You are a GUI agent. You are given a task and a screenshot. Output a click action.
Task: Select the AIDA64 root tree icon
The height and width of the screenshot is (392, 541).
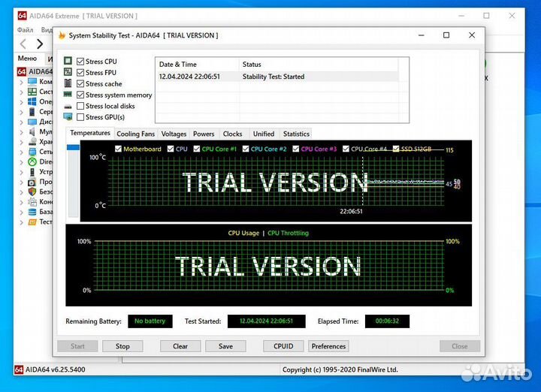[22, 71]
